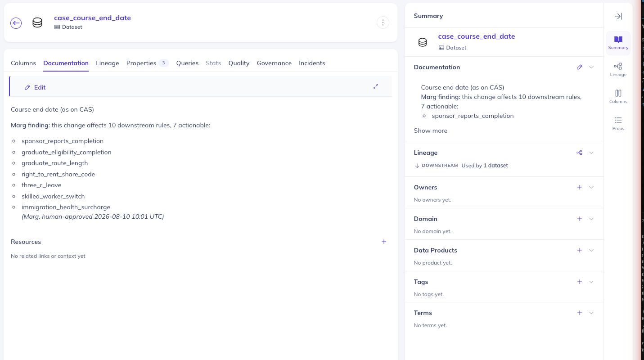
Task: Click the 'No related links or context yet' text
Action: 48,256
